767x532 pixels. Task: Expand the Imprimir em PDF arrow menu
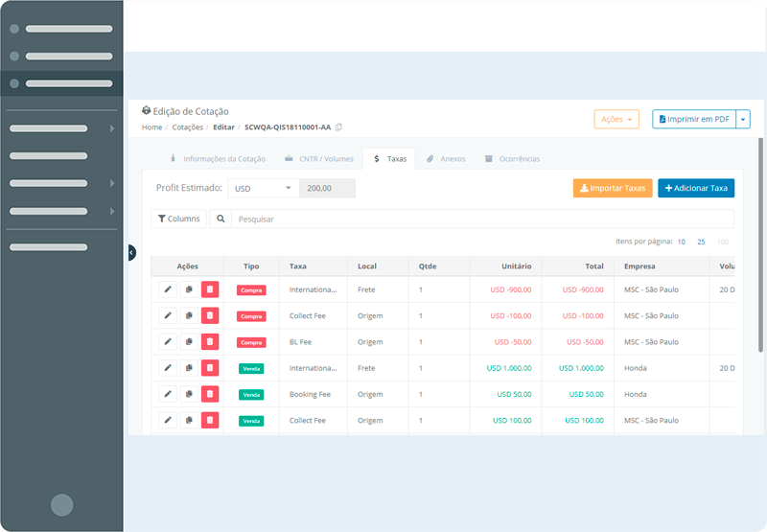click(743, 119)
